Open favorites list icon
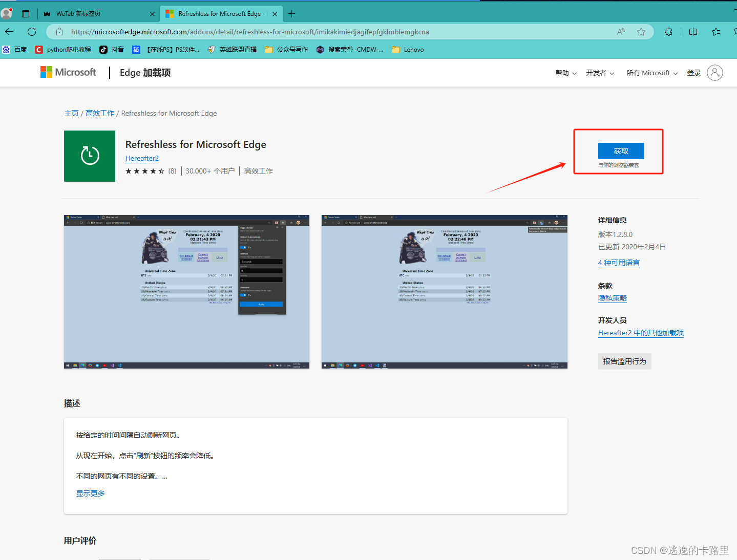This screenshot has height=560, width=737. 716,32
